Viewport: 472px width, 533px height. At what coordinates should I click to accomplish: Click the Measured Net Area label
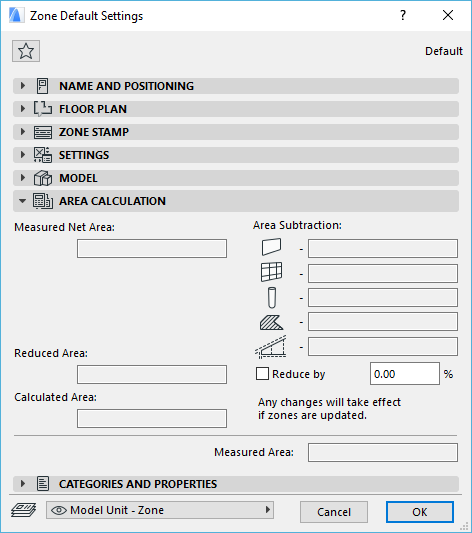tap(65, 227)
